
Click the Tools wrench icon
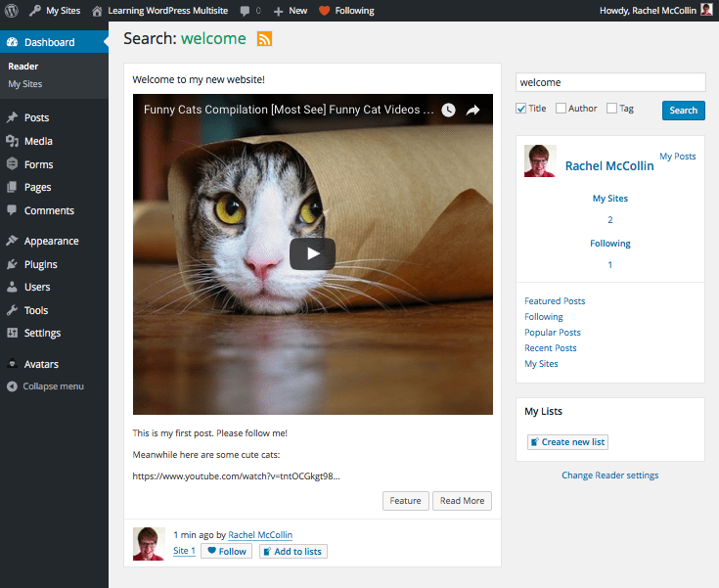tap(12, 310)
